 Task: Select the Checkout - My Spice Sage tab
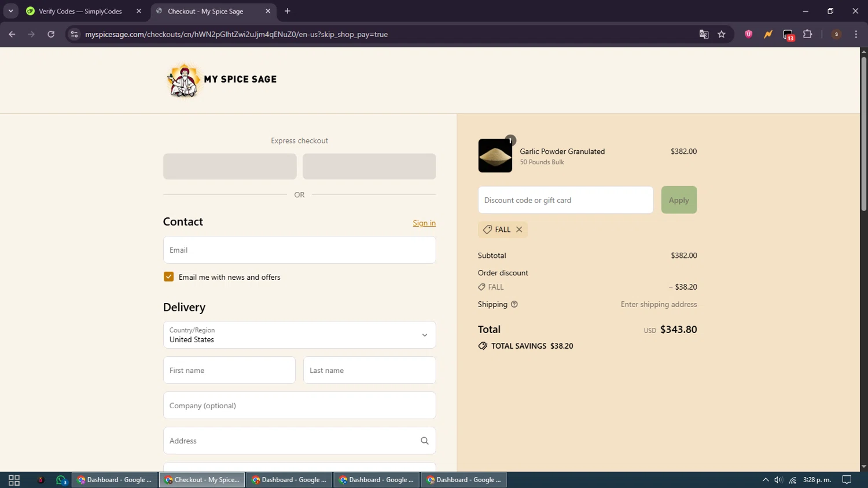205,11
